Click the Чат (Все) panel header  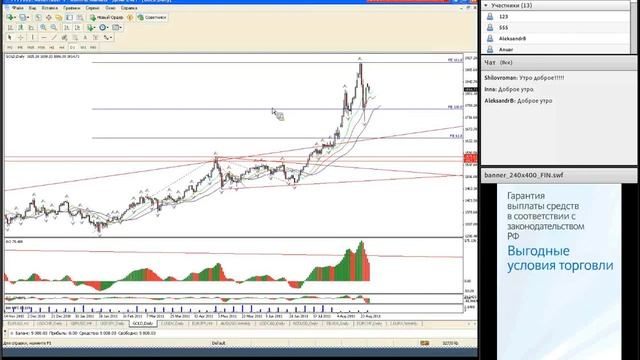pos(559,62)
